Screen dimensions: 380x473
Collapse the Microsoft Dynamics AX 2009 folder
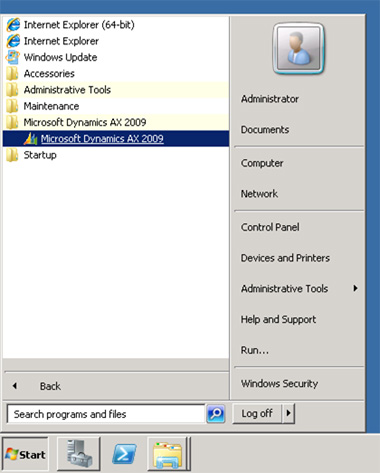click(115, 122)
